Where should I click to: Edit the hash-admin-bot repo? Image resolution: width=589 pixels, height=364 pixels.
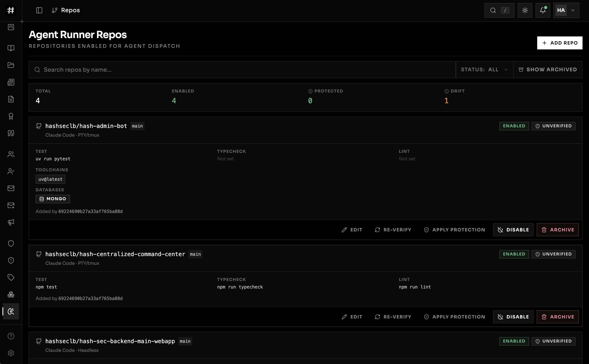(352, 230)
